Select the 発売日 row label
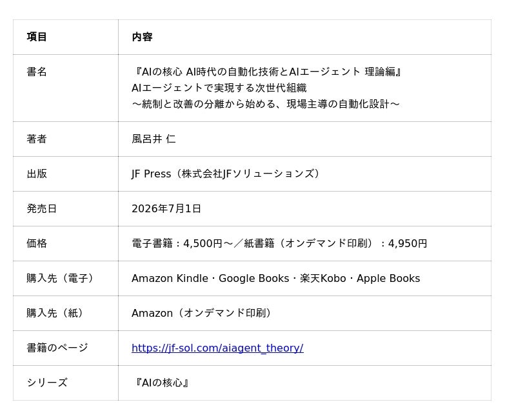The width and height of the screenshot is (516, 420). [x=41, y=208]
